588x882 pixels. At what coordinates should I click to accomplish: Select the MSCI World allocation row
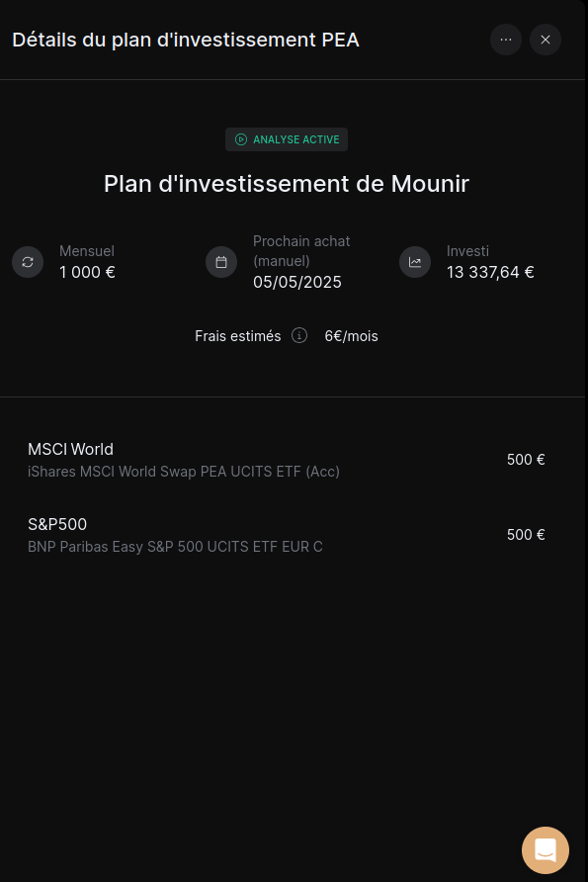click(287, 460)
